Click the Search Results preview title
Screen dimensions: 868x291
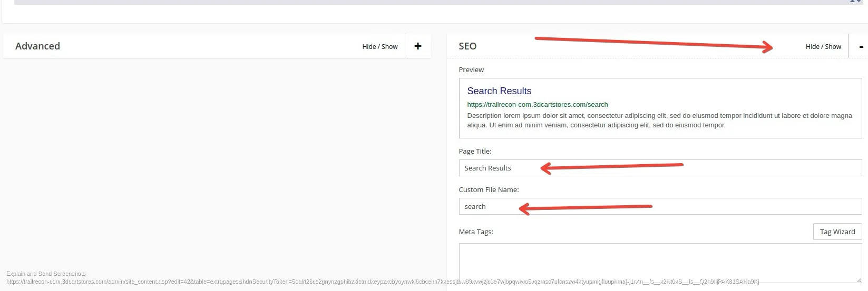click(x=499, y=91)
